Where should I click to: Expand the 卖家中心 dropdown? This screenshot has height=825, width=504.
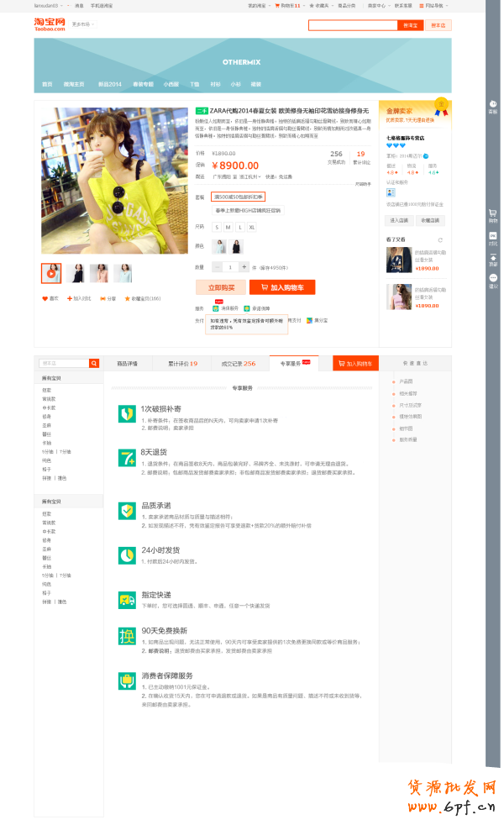coord(378,6)
